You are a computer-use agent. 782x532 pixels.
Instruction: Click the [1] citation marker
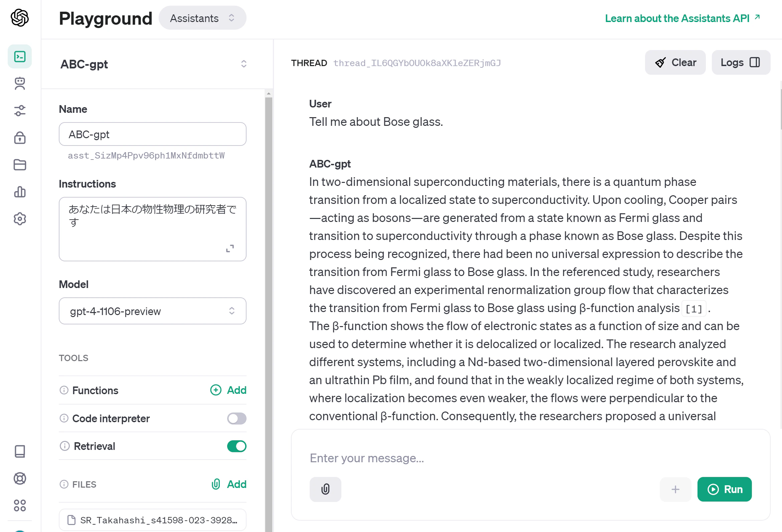694,309
